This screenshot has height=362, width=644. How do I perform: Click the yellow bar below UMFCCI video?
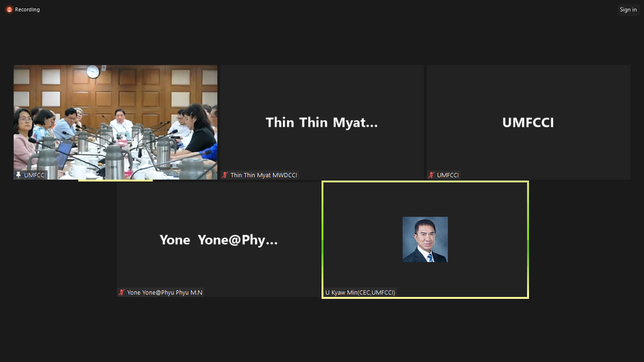(x=115, y=181)
